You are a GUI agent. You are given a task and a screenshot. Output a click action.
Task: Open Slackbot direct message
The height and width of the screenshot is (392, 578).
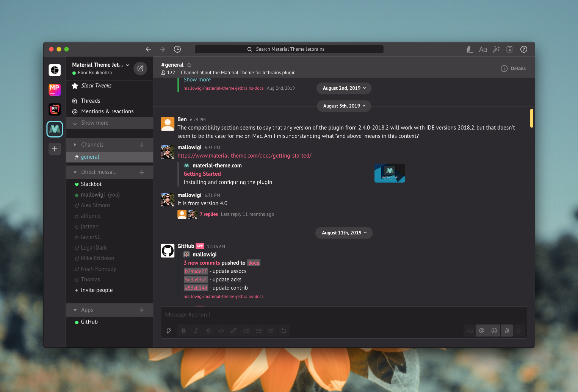coord(110,184)
